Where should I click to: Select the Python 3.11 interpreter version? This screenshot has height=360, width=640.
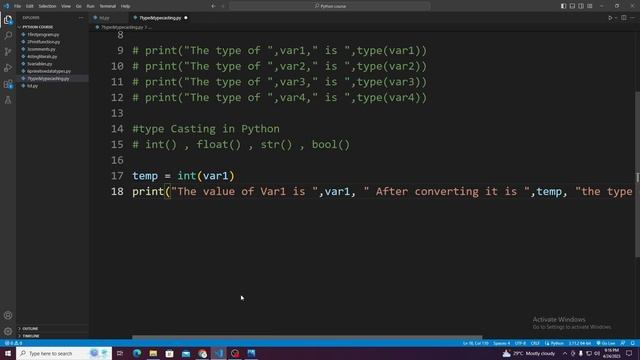click(580, 343)
